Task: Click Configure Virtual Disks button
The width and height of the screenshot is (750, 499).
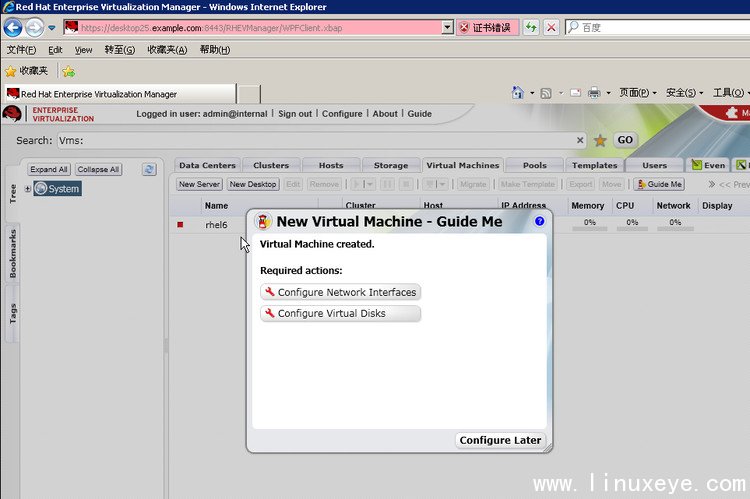Action: (341, 313)
